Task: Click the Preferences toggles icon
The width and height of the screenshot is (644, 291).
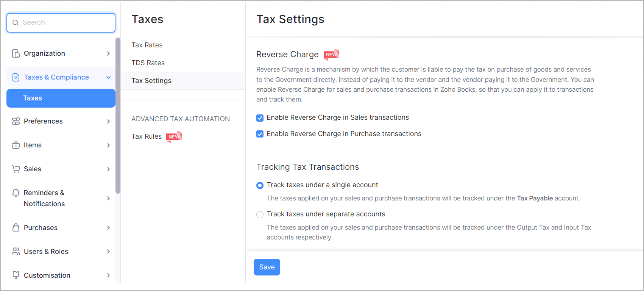Action: tap(16, 121)
